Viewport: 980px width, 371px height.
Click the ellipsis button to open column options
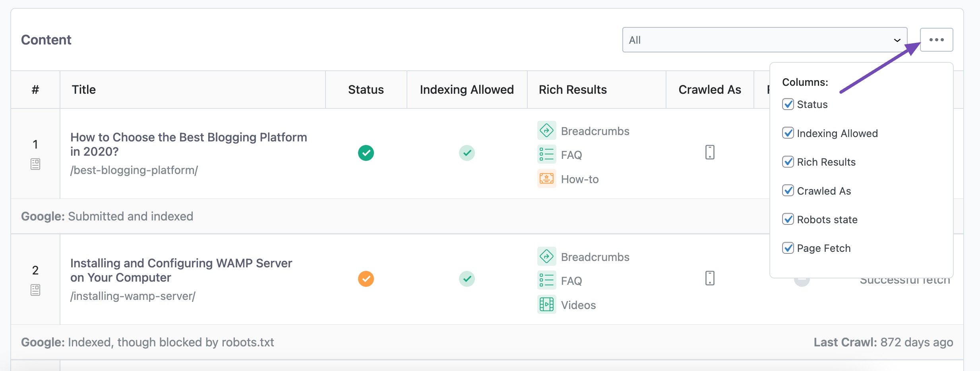[x=937, y=40]
